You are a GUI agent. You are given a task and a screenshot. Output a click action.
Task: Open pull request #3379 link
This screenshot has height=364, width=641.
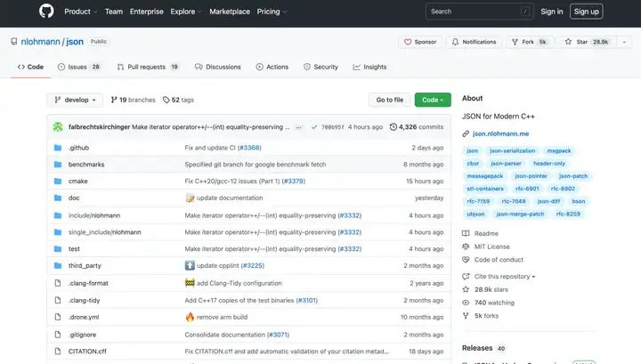coord(294,181)
